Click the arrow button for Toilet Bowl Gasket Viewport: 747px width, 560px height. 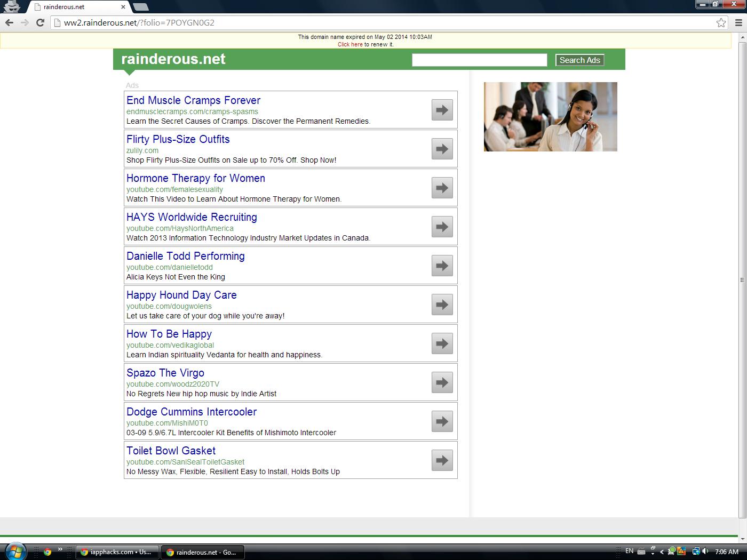click(442, 460)
